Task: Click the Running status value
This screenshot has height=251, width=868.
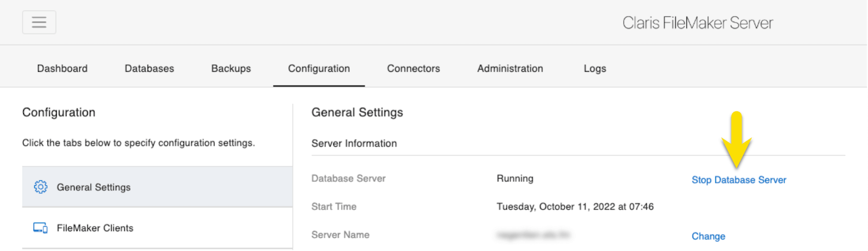Action: point(515,179)
